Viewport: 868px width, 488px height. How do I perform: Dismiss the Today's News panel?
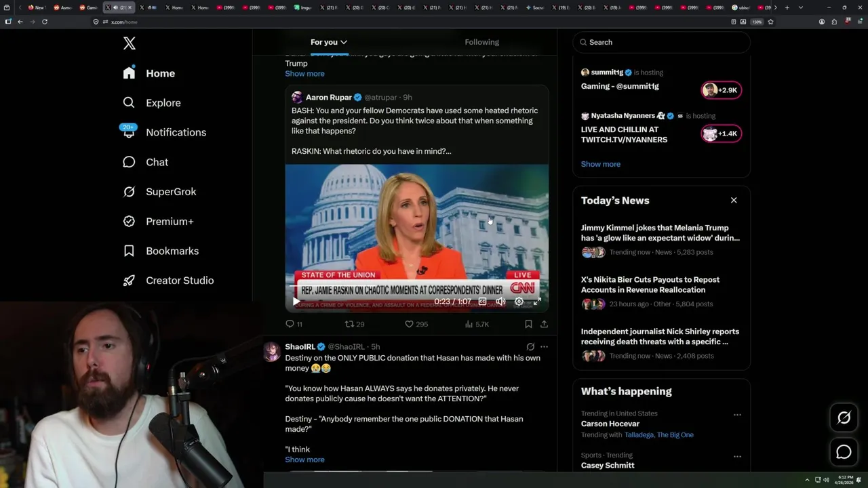click(734, 200)
